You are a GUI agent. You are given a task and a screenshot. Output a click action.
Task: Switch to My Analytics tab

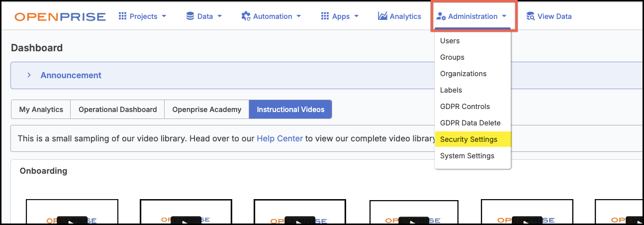pyautogui.click(x=41, y=110)
